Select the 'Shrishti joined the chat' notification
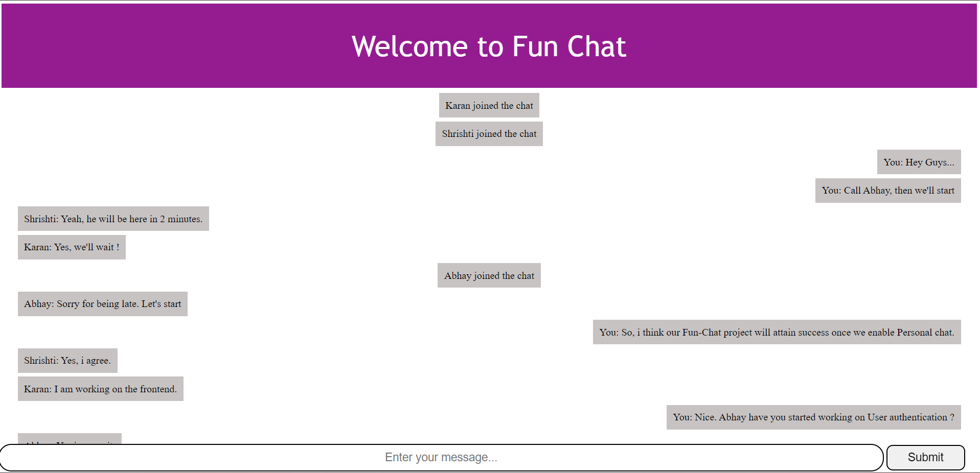The width and height of the screenshot is (980, 473). coord(489,133)
